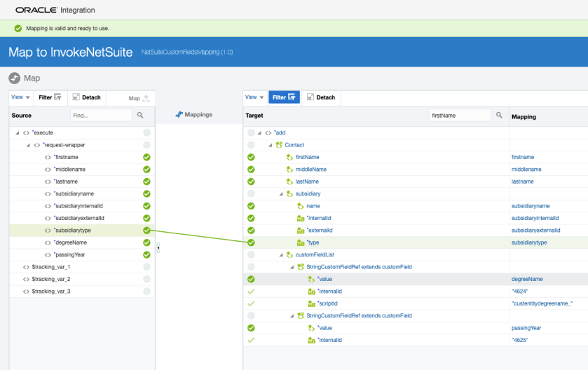
Task: Open the Source View dropdown
Action: point(20,97)
